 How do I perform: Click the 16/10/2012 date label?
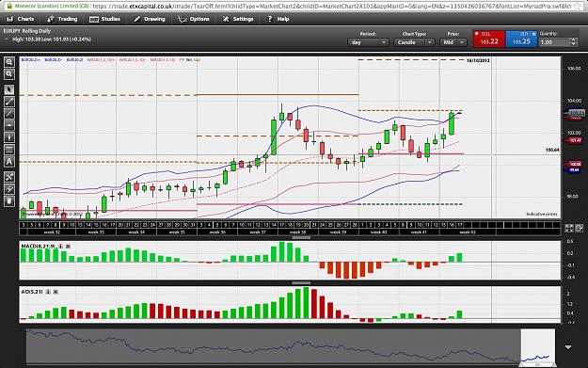(x=478, y=60)
